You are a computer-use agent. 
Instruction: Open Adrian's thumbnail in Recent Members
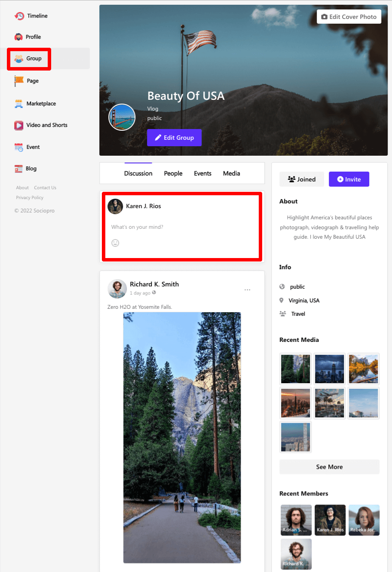tap(296, 520)
